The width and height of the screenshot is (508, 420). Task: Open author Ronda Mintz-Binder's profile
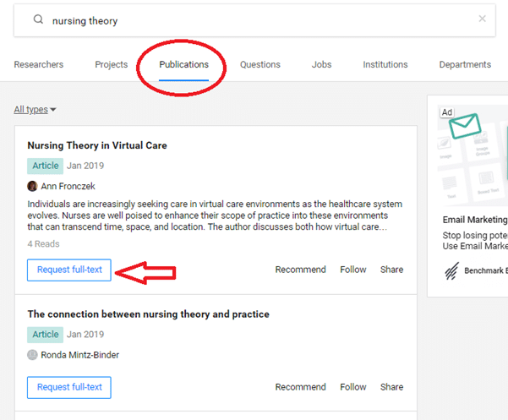(79, 355)
